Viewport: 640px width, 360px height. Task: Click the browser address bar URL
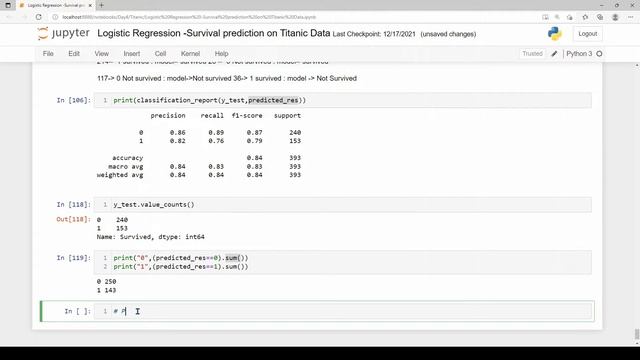(x=189, y=17)
